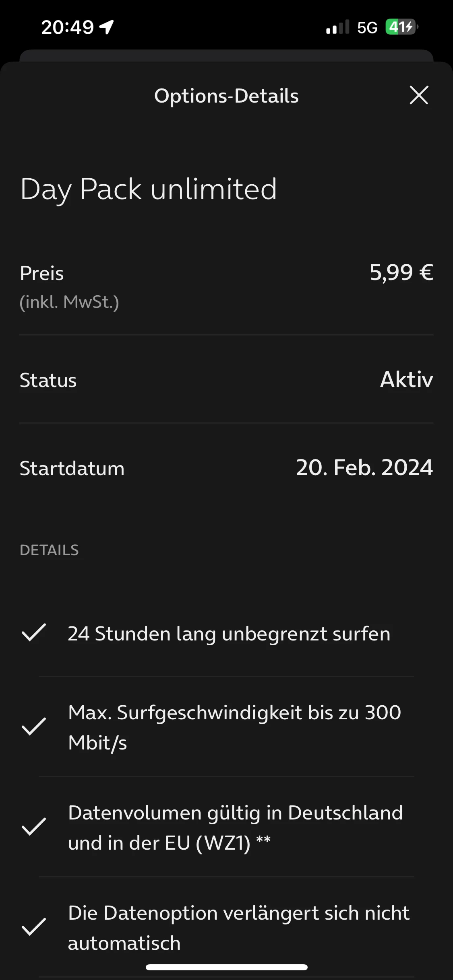Close the Options-Details sheet
The height and width of the screenshot is (980, 453).
click(419, 95)
